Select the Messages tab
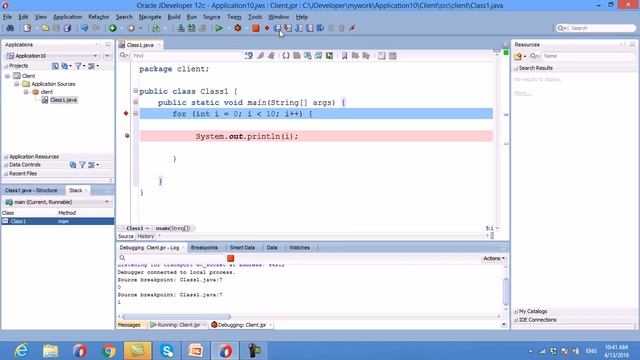Screen dimensions: 640x360 click(129, 325)
